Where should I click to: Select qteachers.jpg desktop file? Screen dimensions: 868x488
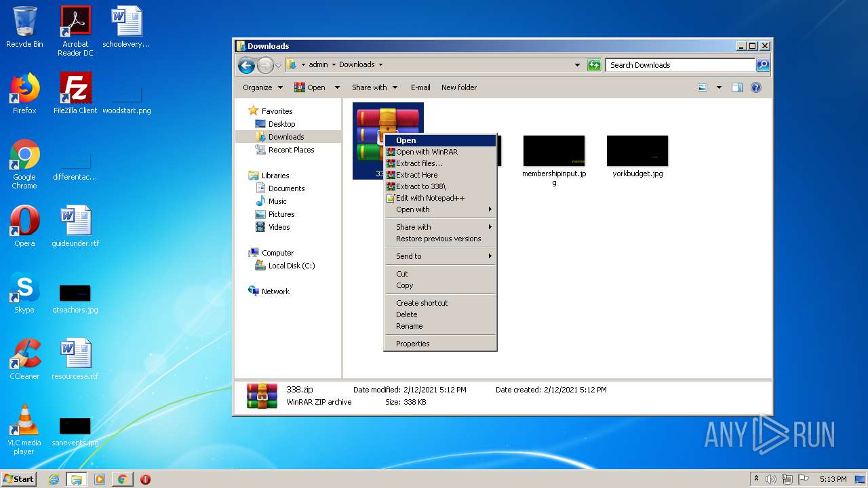click(75, 298)
